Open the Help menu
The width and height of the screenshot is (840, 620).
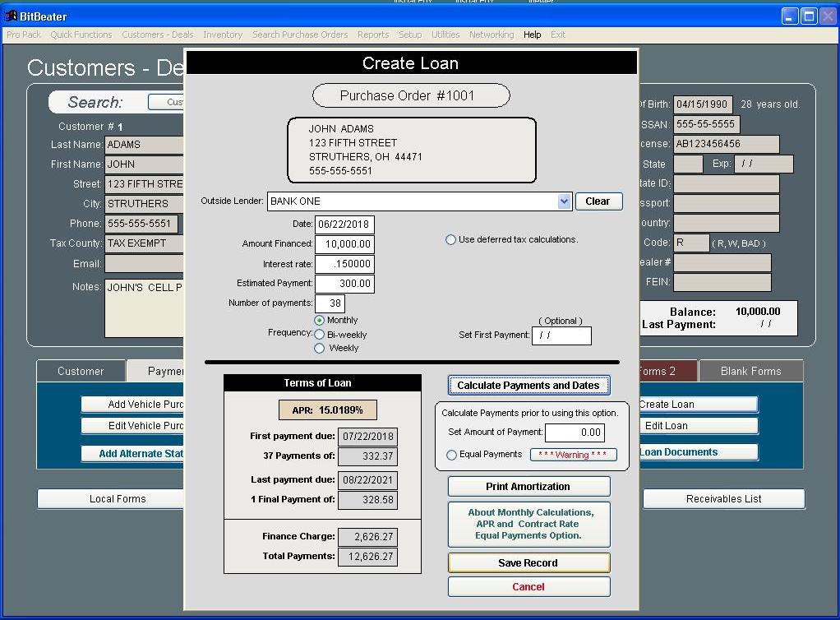point(532,35)
